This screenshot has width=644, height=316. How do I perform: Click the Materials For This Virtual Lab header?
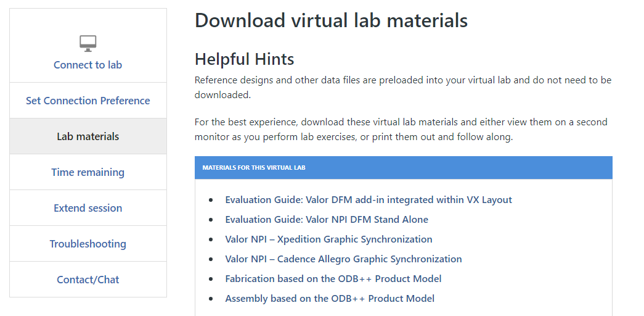tap(403, 167)
